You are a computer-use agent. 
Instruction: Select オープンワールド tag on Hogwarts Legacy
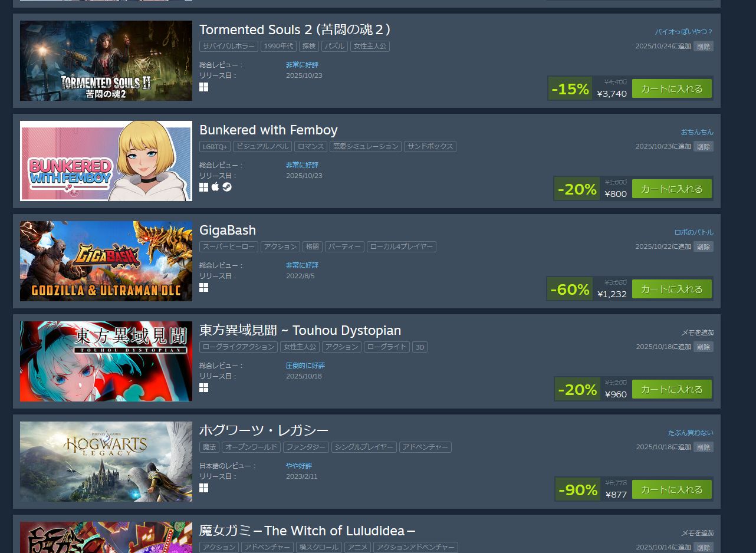click(251, 447)
